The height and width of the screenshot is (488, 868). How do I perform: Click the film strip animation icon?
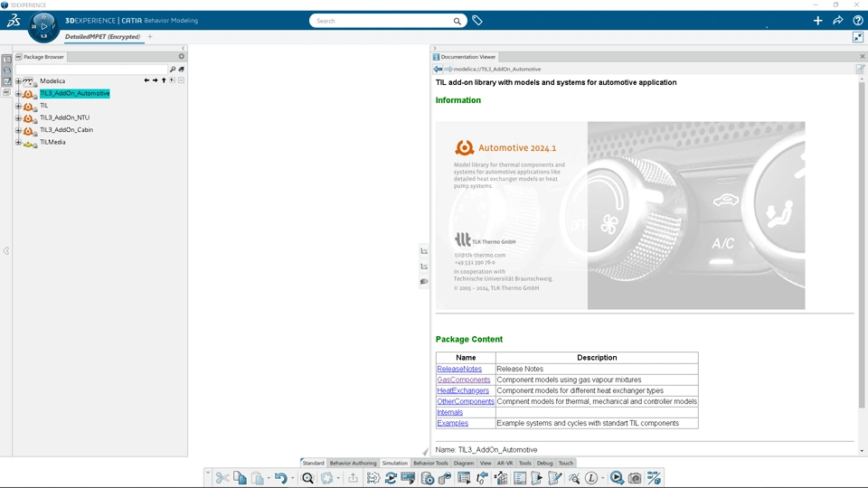(409, 478)
